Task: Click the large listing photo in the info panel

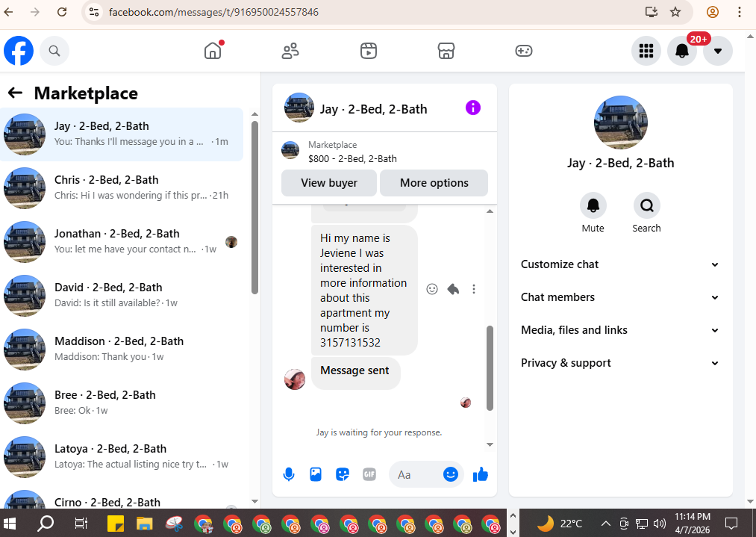Action: pos(620,122)
